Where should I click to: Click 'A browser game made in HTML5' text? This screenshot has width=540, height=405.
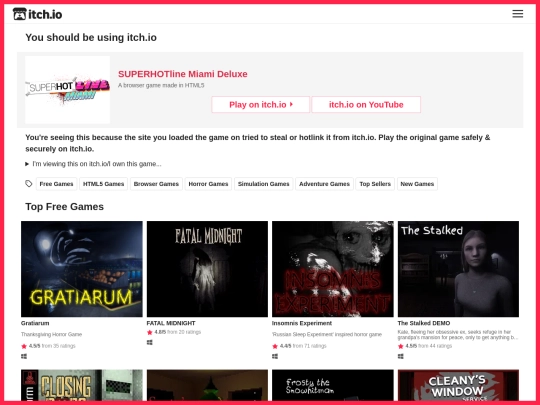coord(161,85)
